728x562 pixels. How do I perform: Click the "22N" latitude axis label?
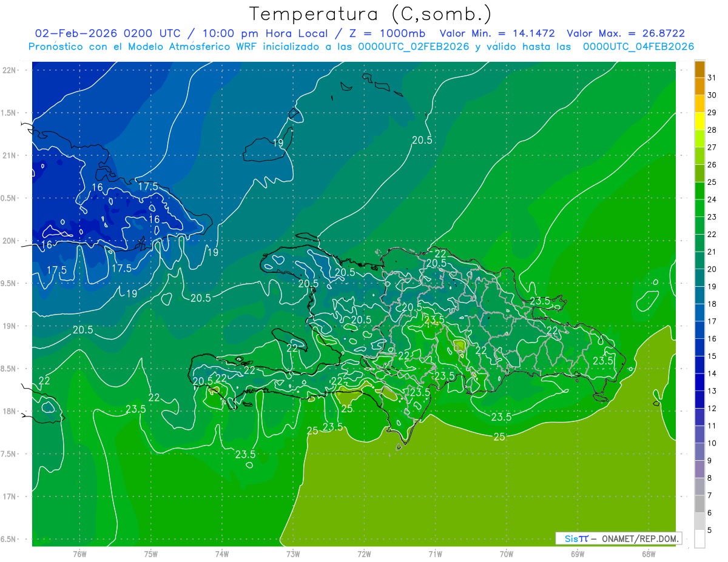click(x=10, y=70)
